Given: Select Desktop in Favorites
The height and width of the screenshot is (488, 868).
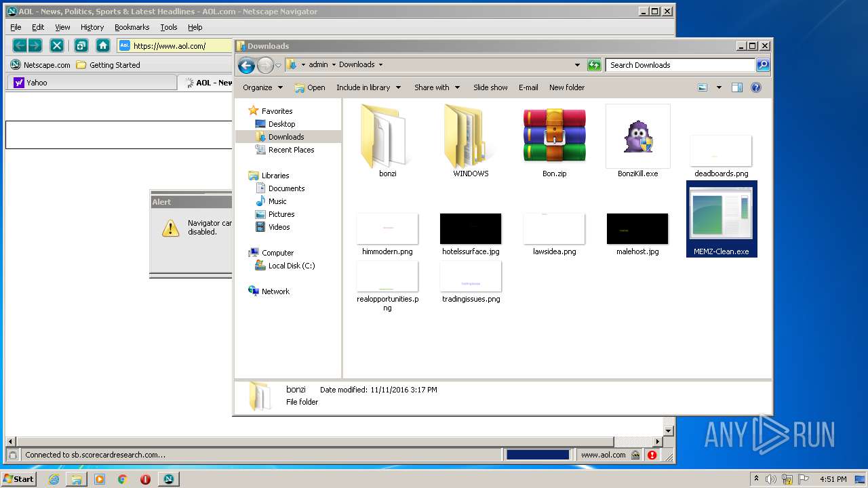Looking at the screenshot, I should click(x=275, y=124).
